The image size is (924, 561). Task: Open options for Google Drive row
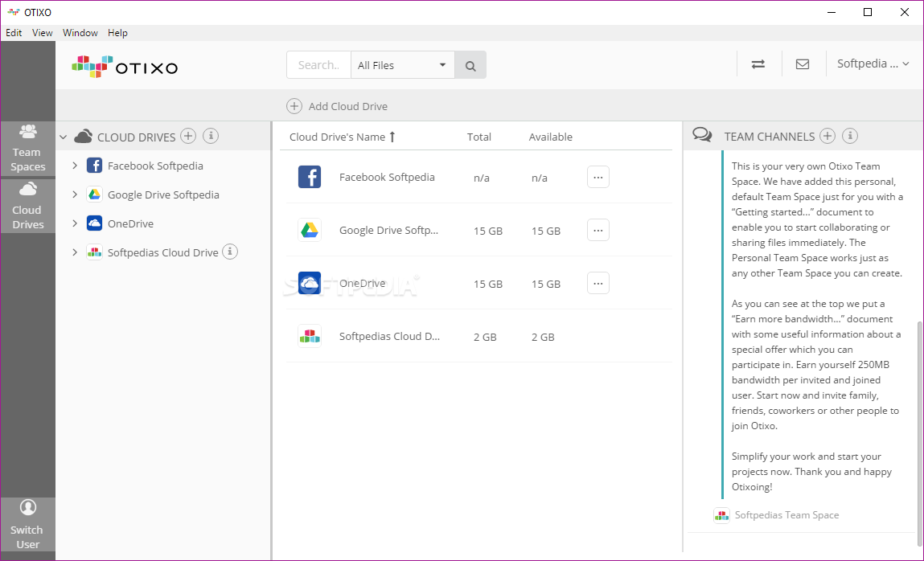coord(598,230)
